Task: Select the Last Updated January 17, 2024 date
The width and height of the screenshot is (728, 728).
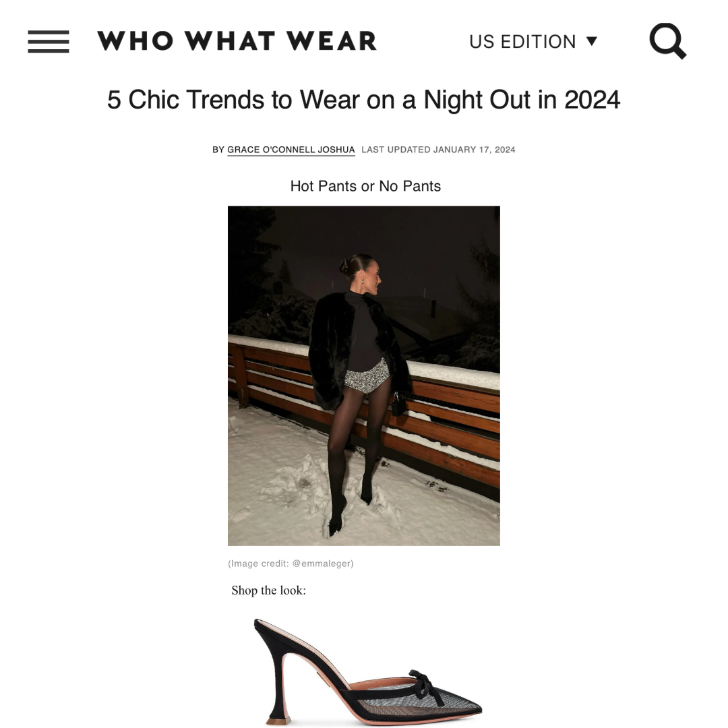Action: pyautogui.click(x=438, y=150)
